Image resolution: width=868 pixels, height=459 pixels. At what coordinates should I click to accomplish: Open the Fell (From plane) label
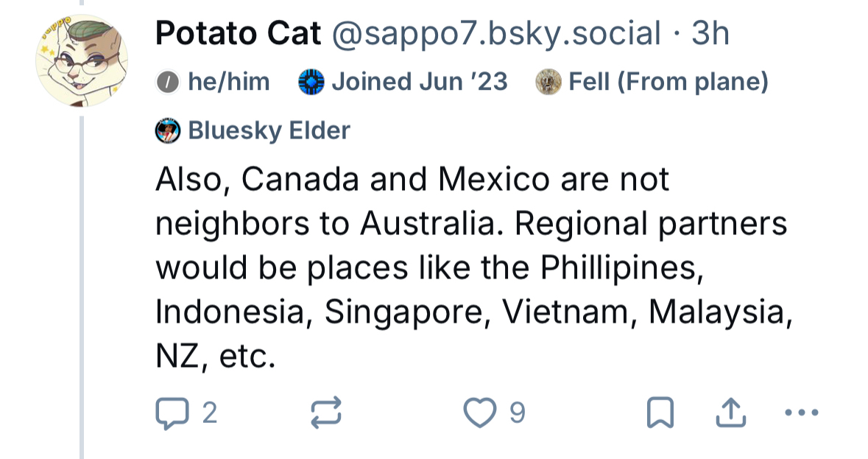click(x=668, y=82)
